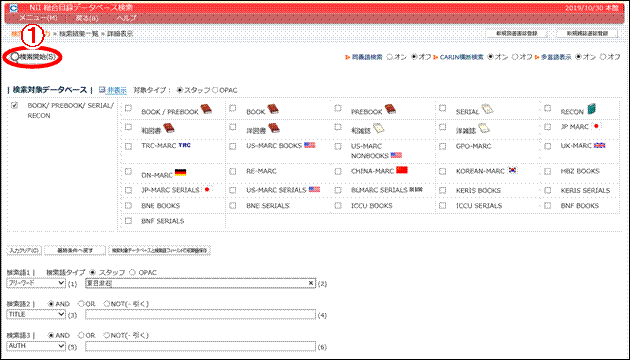630x360 pixels.
Task: Click the book icon next to 洋図書
Action: tap(274, 128)
